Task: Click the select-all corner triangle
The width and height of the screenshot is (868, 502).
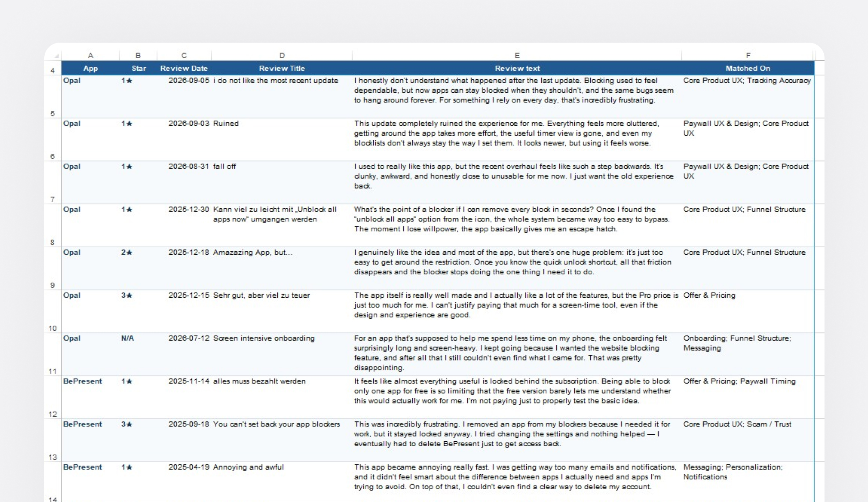Action: point(57,56)
